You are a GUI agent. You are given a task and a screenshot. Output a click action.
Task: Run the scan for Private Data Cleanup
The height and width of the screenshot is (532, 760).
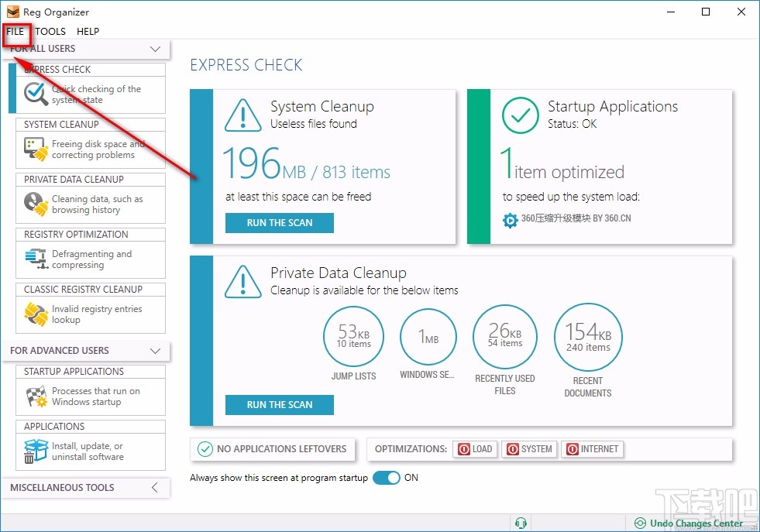(x=280, y=404)
